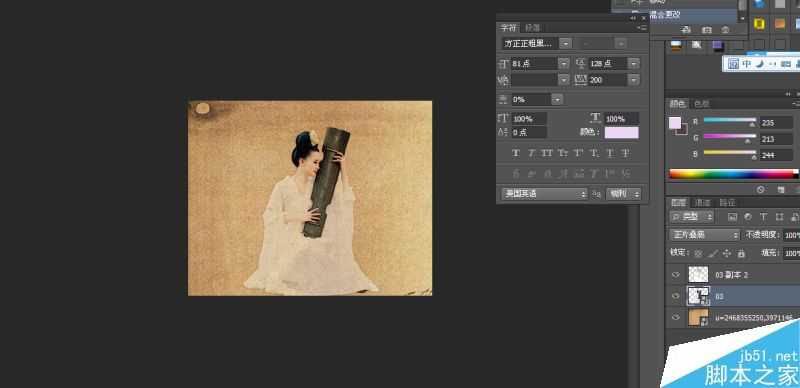Toggle lock all padlock icon

[x=741, y=253]
